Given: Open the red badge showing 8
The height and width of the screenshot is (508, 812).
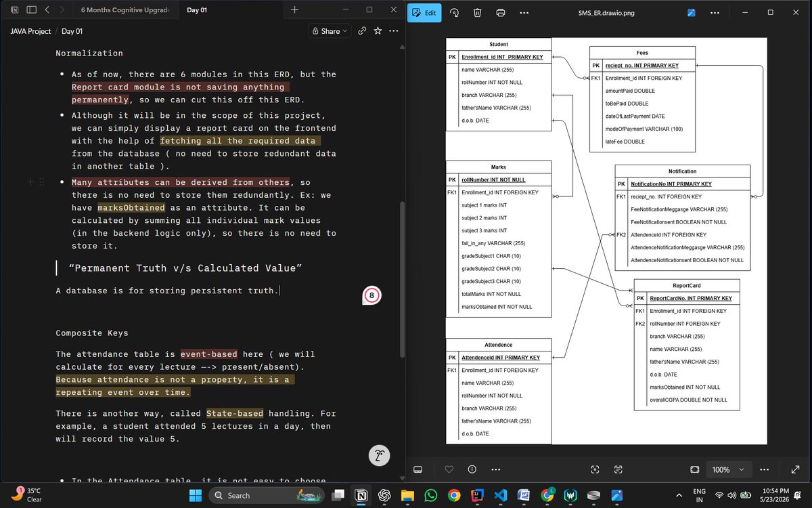Looking at the screenshot, I should pos(371,295).
